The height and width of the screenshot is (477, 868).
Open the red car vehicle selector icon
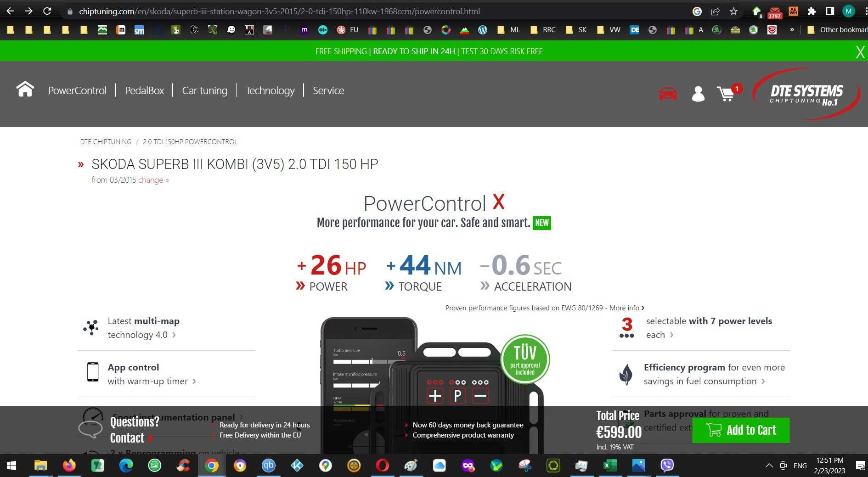(x=668, y=93)
